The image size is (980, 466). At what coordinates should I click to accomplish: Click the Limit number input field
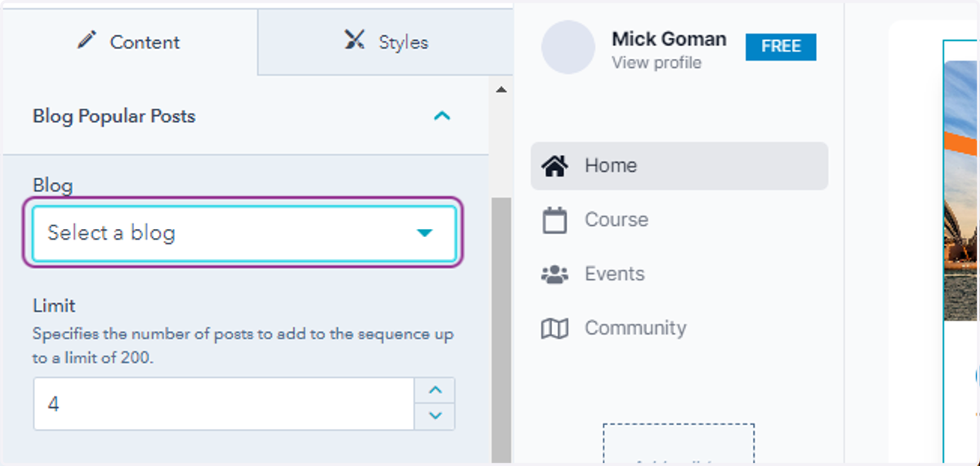224,404
